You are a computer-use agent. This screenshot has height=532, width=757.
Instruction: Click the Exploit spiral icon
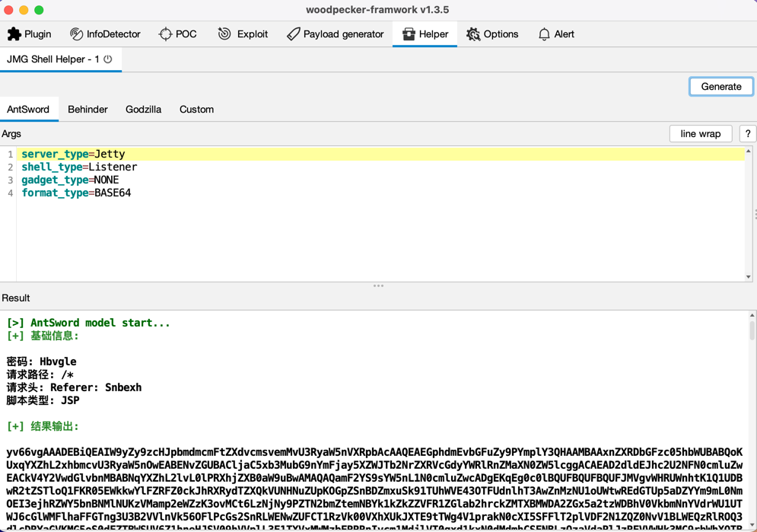[x=224, y=33]
